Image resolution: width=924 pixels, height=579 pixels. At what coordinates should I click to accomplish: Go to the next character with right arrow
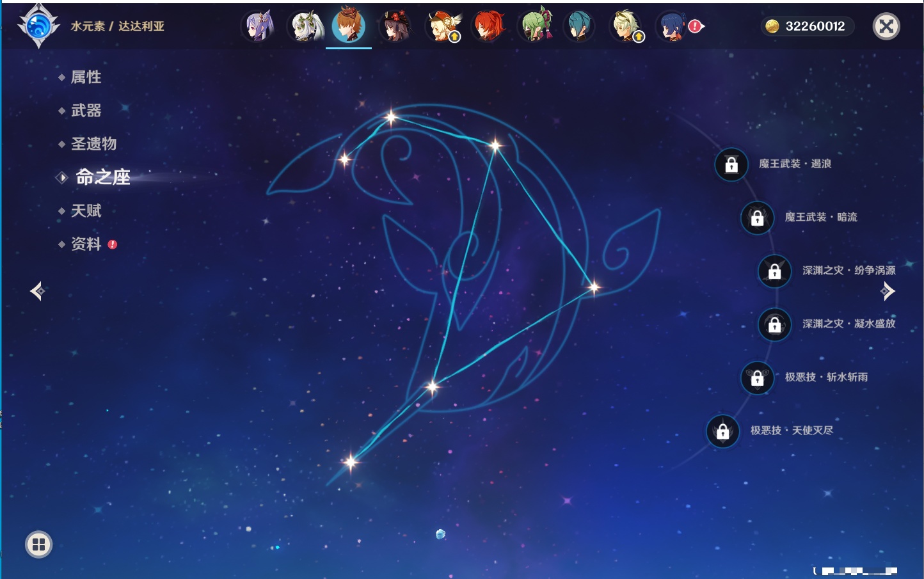point(888,292)
